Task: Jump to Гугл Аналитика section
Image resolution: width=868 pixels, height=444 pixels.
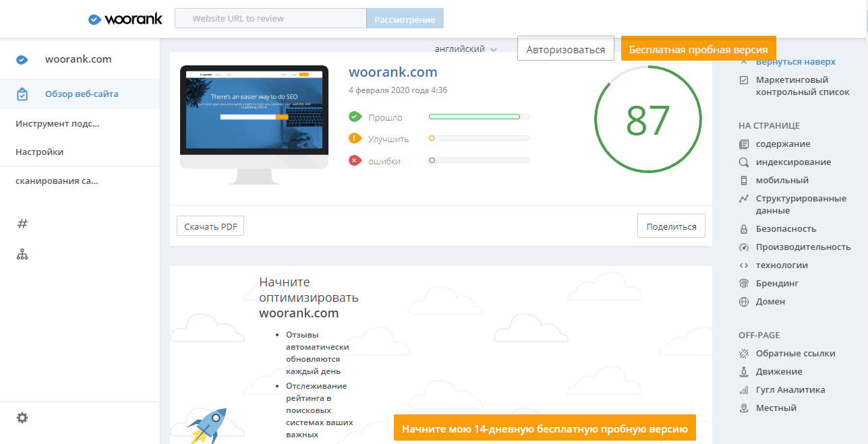Action: (x=790, y=390)
